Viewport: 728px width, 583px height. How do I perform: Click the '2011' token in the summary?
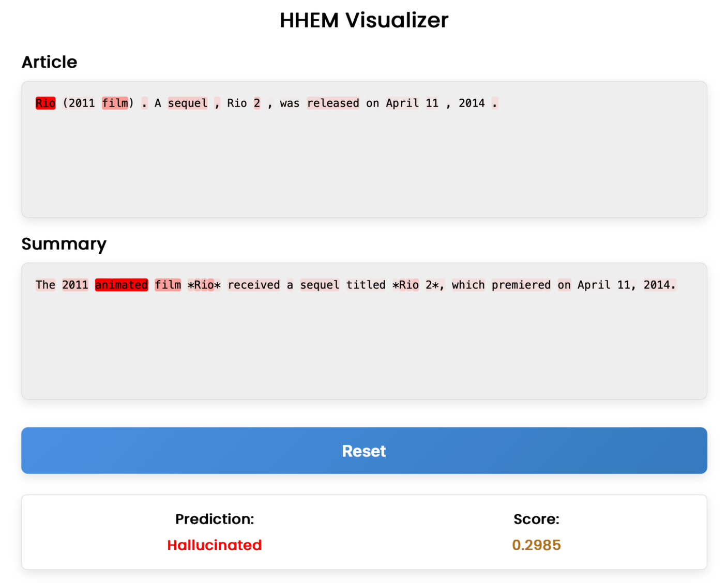(x=75, y=285)
